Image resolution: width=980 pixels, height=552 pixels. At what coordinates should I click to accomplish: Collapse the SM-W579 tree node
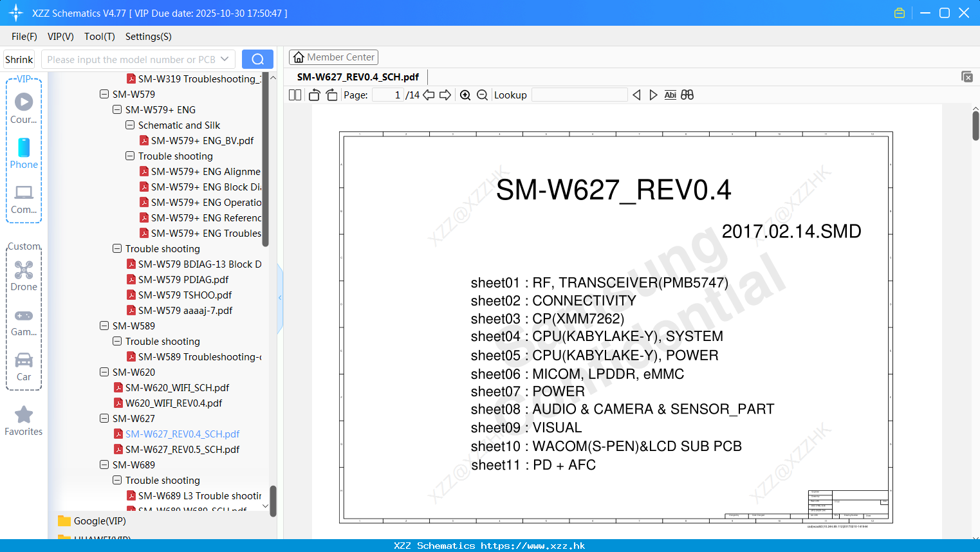point(104,94)
